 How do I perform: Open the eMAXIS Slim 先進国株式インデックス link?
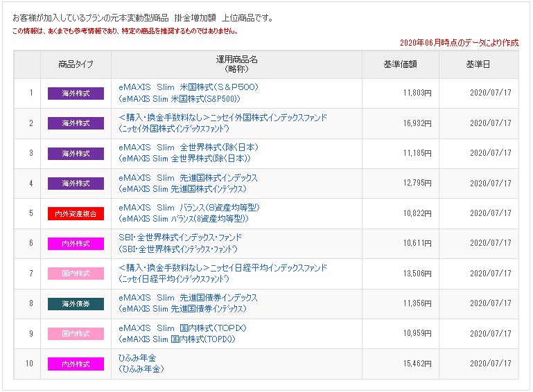pos(188,183)
